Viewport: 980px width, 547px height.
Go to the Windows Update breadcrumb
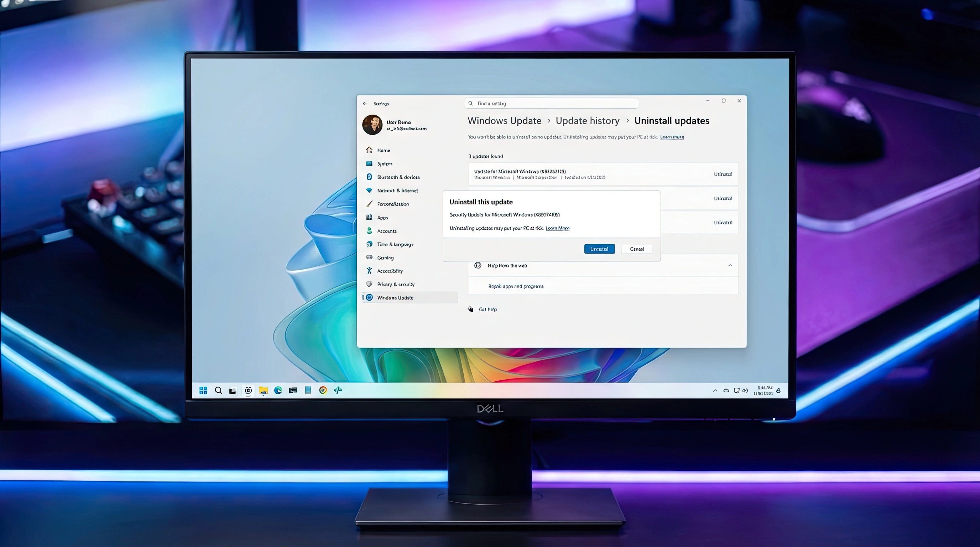pyautogui.click(x=504, y=121)
